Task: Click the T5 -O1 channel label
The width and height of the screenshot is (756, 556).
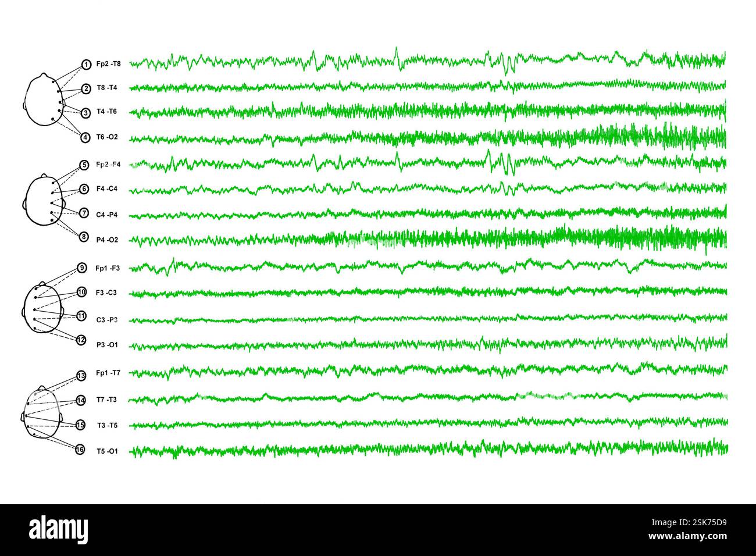Action: pos(108,451)
